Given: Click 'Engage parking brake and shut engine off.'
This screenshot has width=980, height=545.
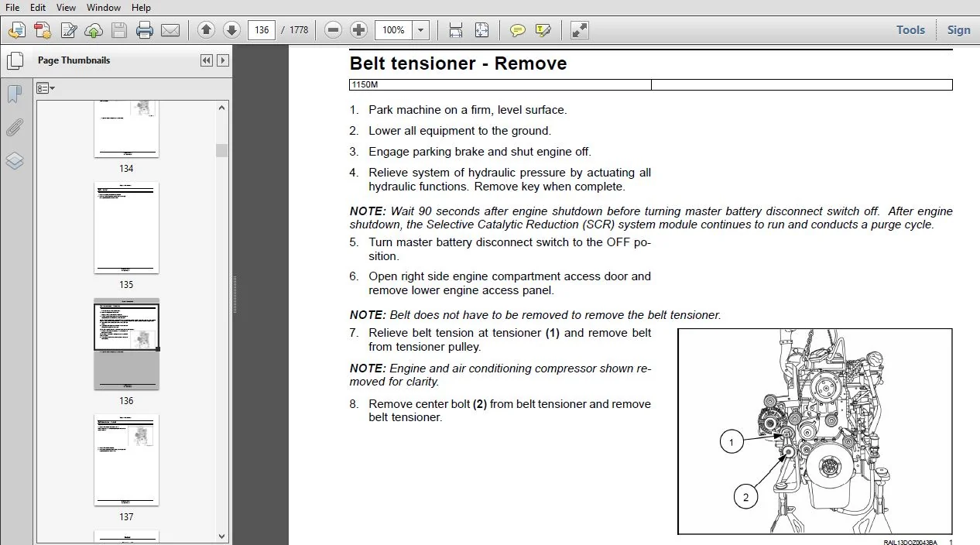Looking at the screenshot, I should click(480, 152).
